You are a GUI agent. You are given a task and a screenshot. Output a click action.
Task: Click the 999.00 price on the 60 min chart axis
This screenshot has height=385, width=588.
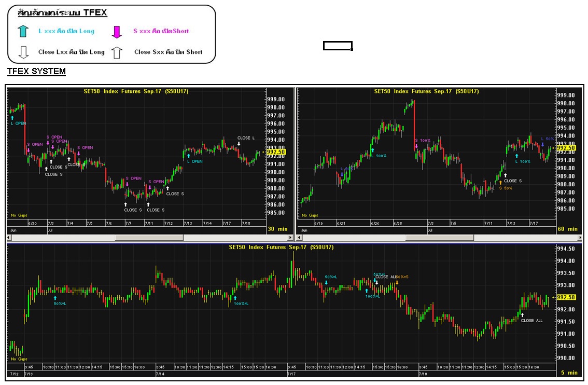(x=566, y=95)
